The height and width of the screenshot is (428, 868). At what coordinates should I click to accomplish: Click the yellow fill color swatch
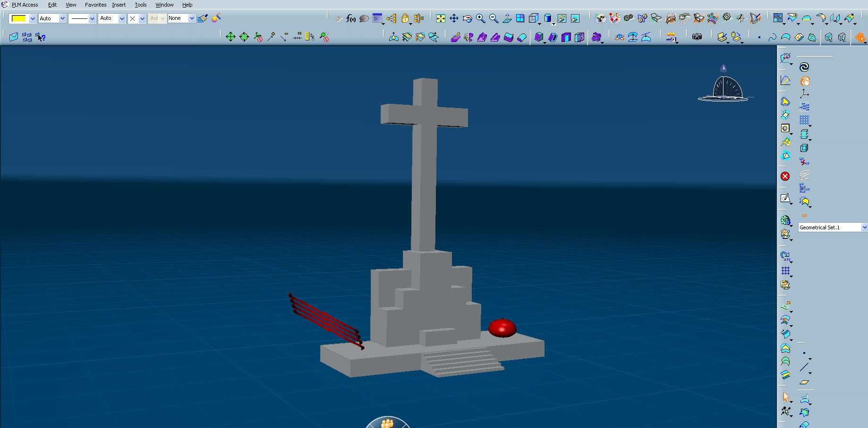(x=19, y=18)
